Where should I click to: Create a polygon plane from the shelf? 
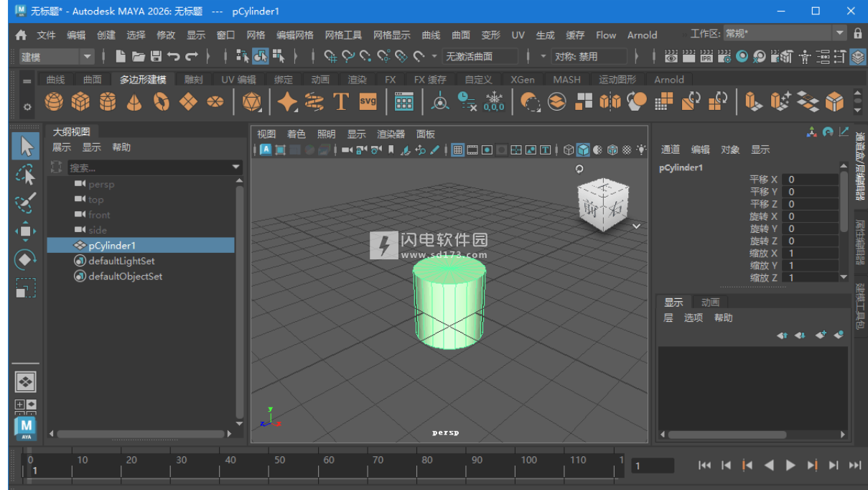click(188, 103)
